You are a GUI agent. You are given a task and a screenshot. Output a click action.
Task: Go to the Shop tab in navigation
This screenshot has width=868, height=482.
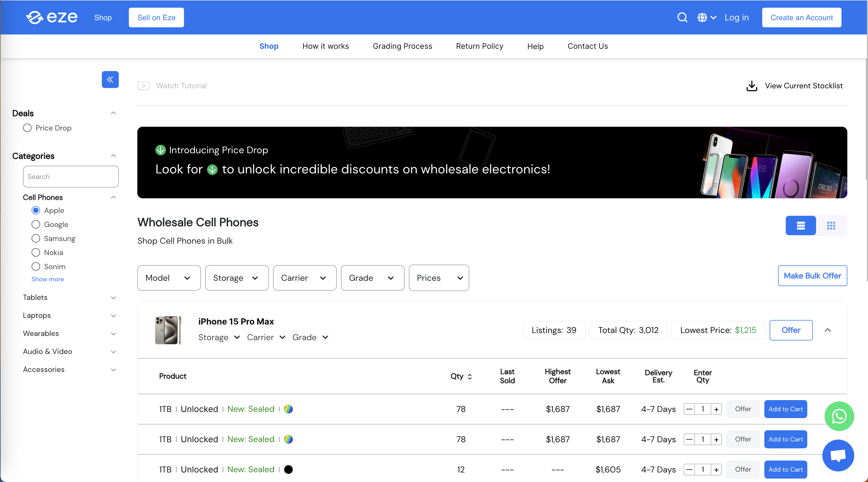pyautogui.click(x=269, y=46)
